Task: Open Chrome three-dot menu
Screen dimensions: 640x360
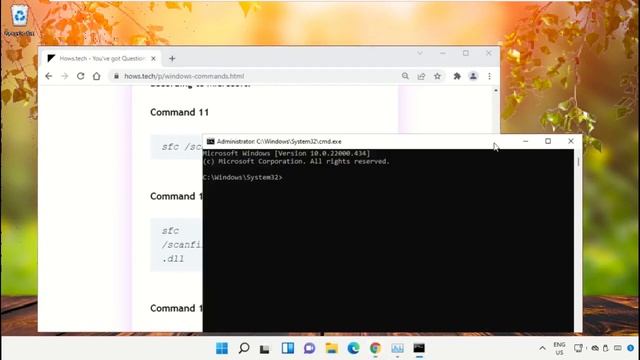Action: (x=489, y=76)
